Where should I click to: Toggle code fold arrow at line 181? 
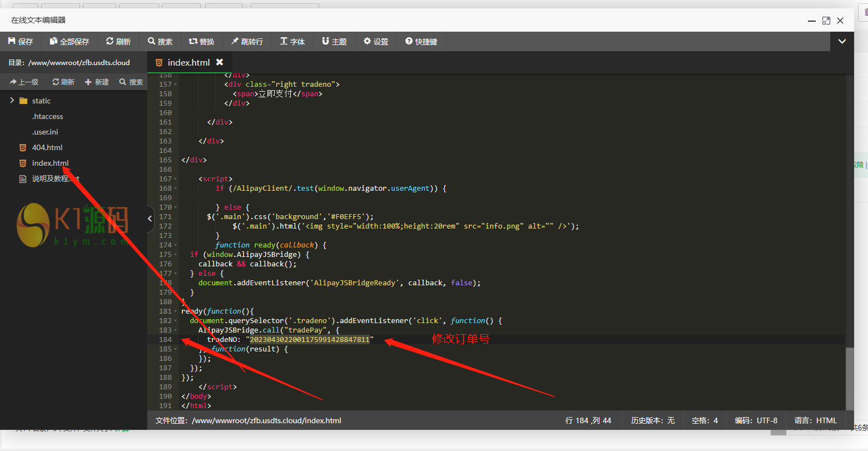click(176, 311)
